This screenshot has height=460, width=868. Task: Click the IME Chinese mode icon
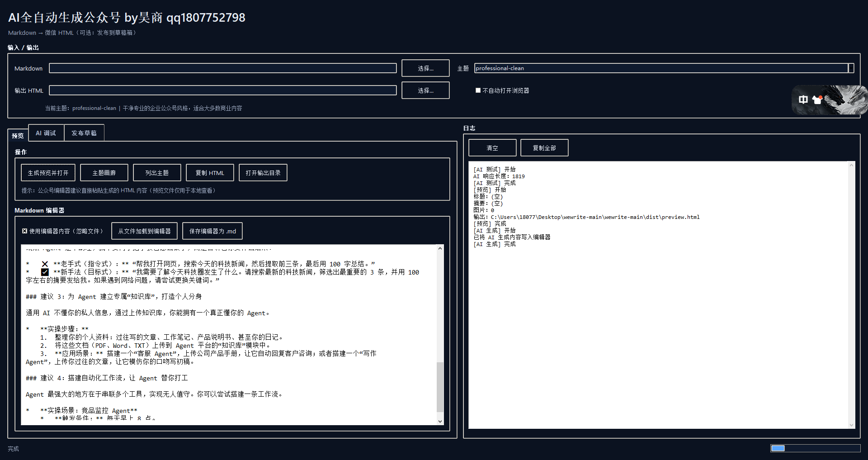tap(803, 100)
